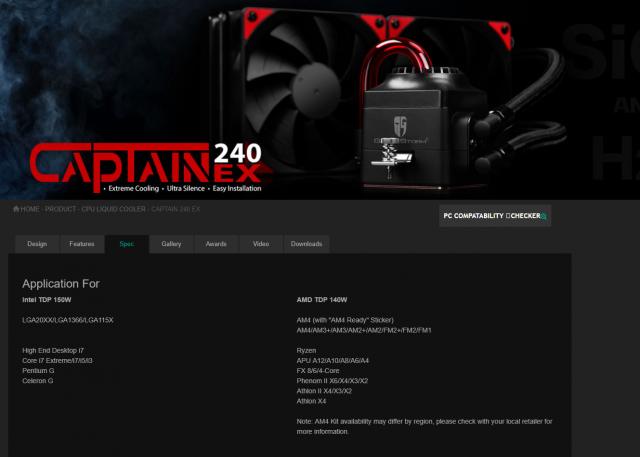640x457 pixels.
Task: Click 'Phenom II X6/X4/X3/X2' text
Action: click(x=332, y=381)
